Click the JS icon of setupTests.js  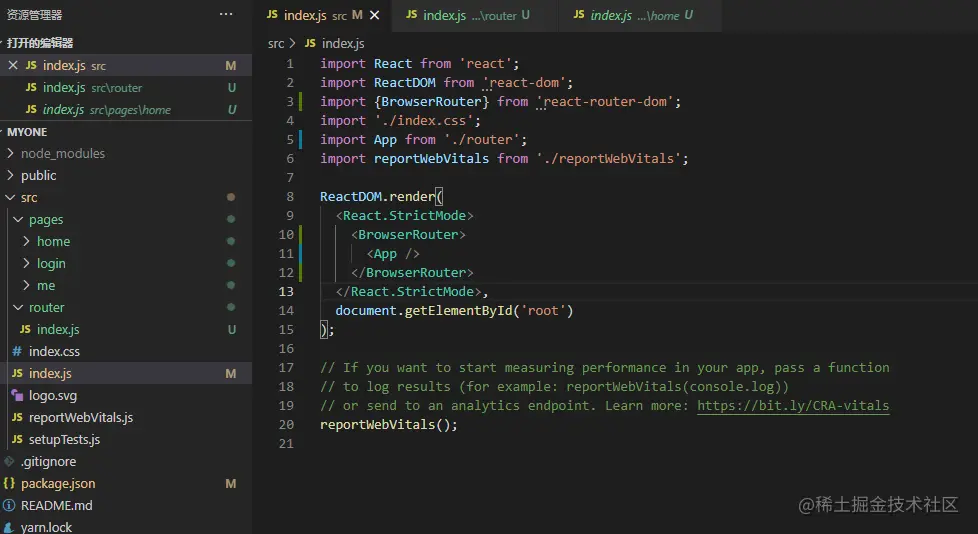17,439
